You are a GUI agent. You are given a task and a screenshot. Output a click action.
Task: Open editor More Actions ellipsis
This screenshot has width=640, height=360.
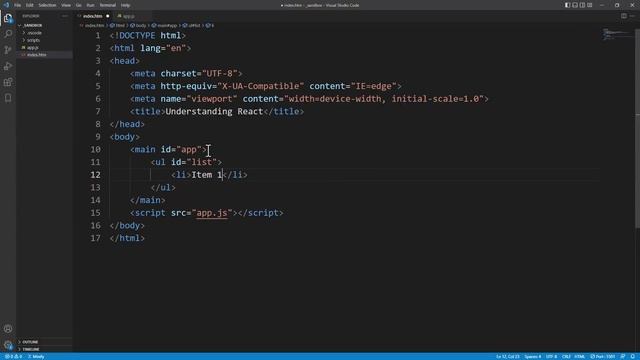click(x=632, y=16)
